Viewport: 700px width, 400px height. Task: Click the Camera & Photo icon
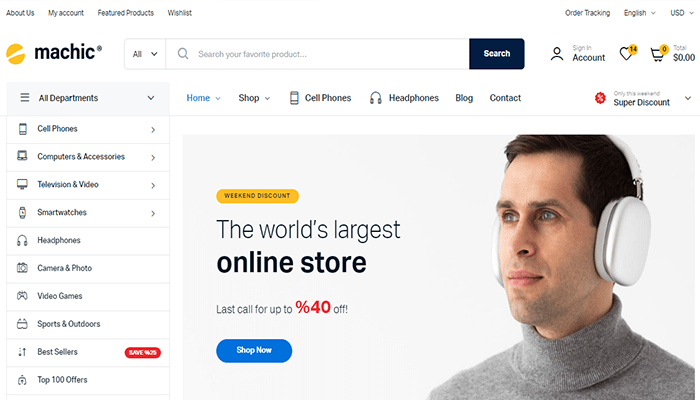point(22,268)
